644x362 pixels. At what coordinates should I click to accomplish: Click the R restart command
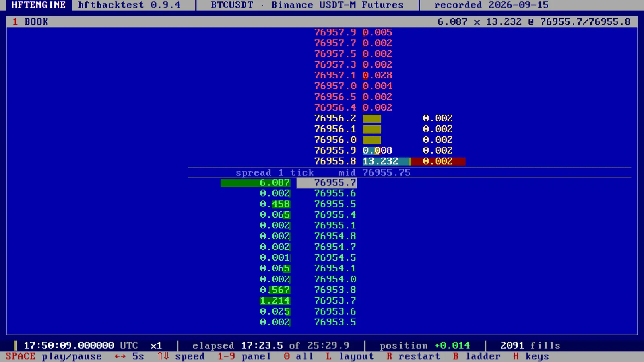413,356
